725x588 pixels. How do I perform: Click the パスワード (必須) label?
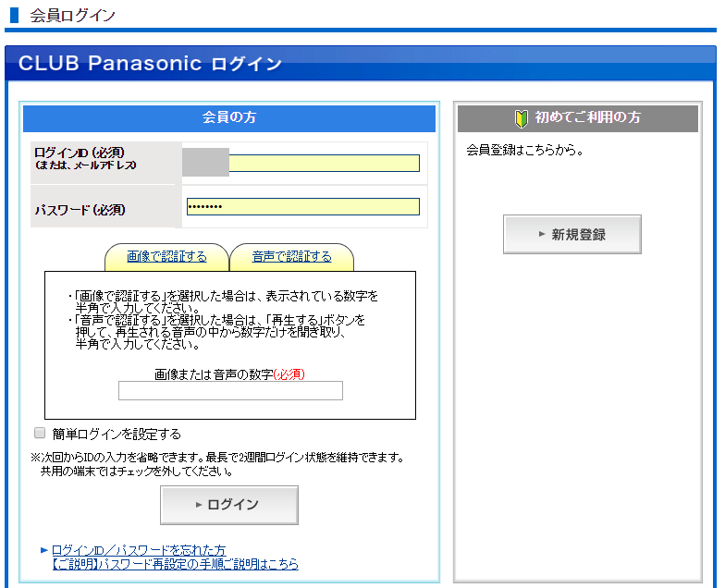[80, 210]
